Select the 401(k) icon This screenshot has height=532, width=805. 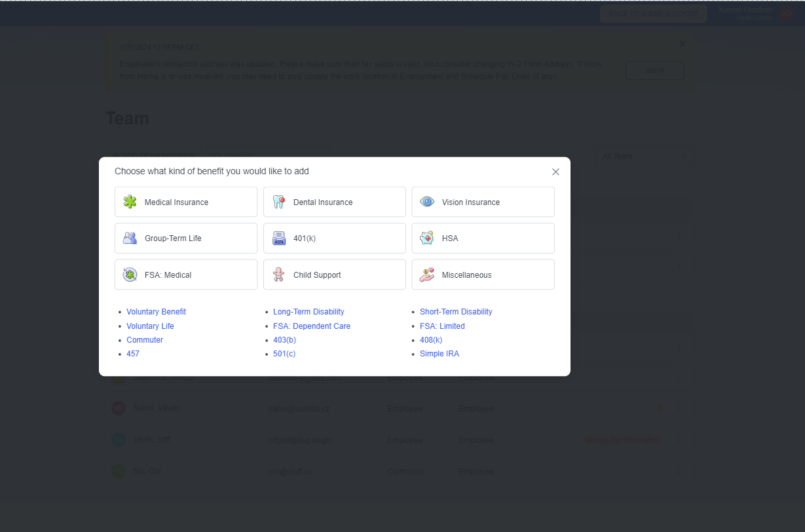coord(278,238)
